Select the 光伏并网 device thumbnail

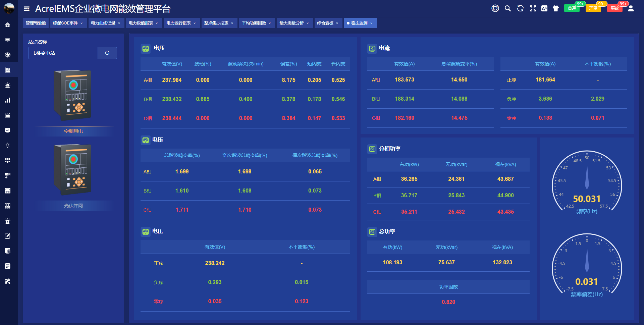(73, 170)
